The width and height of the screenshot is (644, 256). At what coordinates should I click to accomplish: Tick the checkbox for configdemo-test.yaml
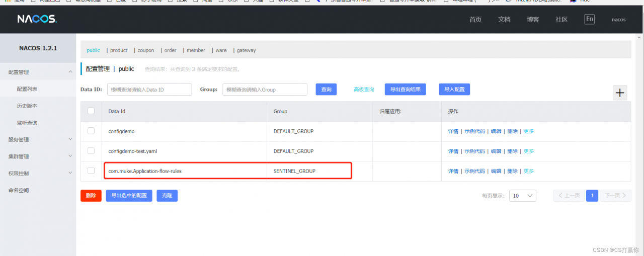click(x=91, y=150)
